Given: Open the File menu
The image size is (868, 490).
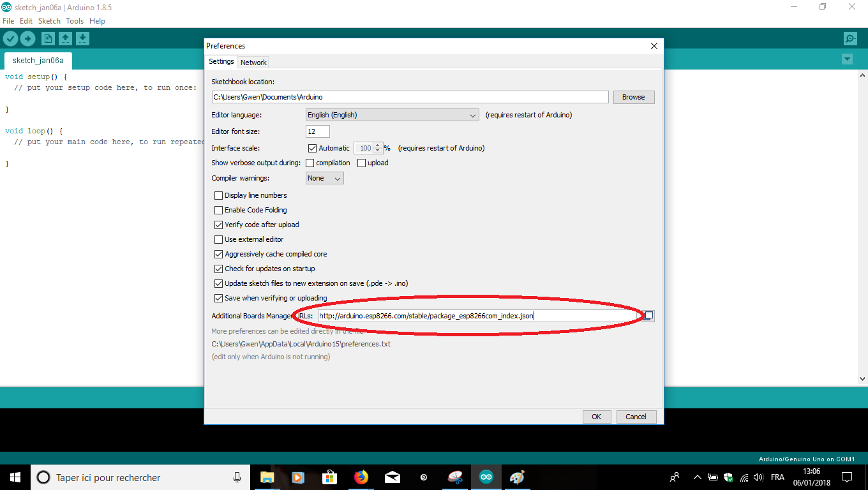Looking at the screenshot, I should (8, 21).
